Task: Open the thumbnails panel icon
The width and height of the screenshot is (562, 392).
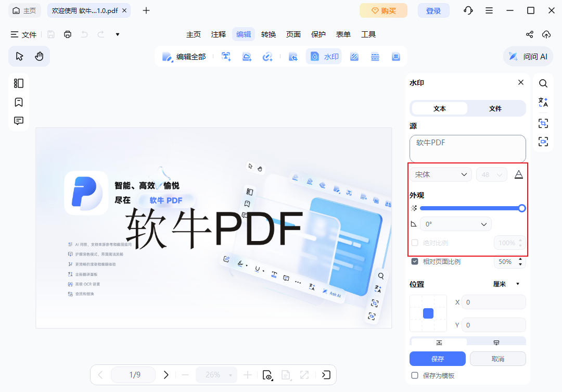Action: [x=19, y=83]
